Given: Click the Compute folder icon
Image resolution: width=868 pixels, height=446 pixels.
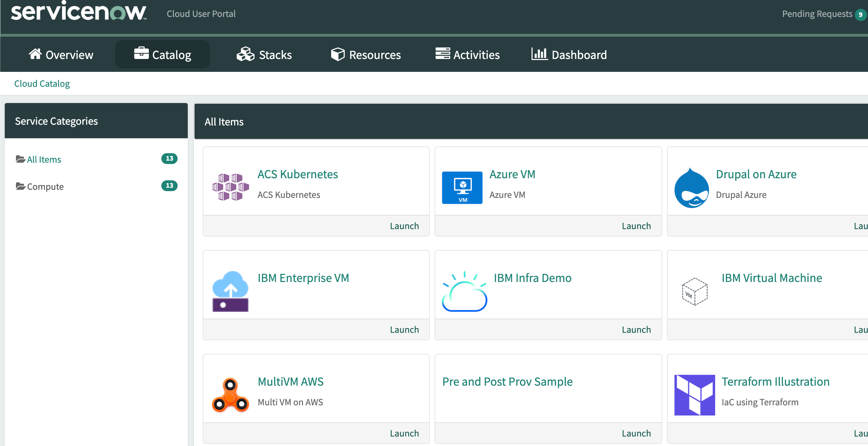Looking at the screenshot, I should coord(21,186).
